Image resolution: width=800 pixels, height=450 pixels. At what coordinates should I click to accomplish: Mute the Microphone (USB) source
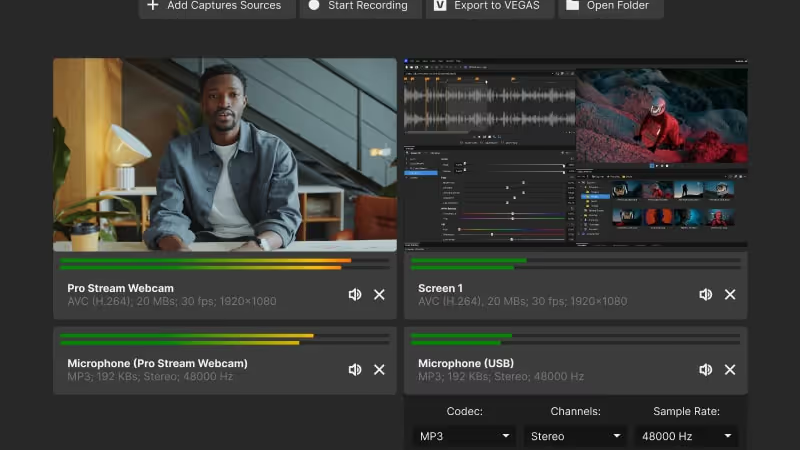706,369
